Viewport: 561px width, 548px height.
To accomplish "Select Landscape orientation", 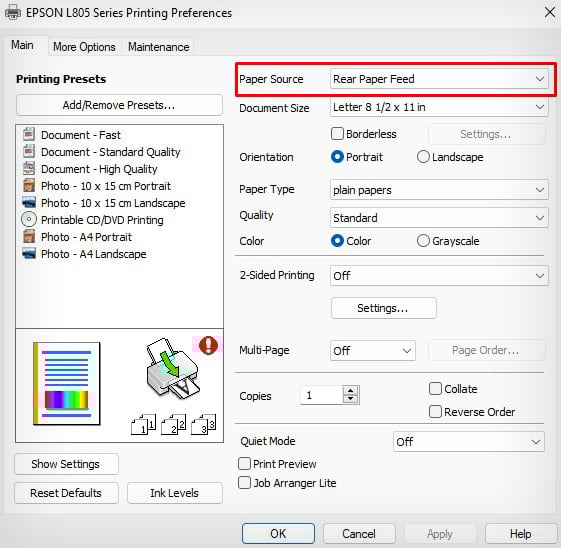I will (423, 157).
